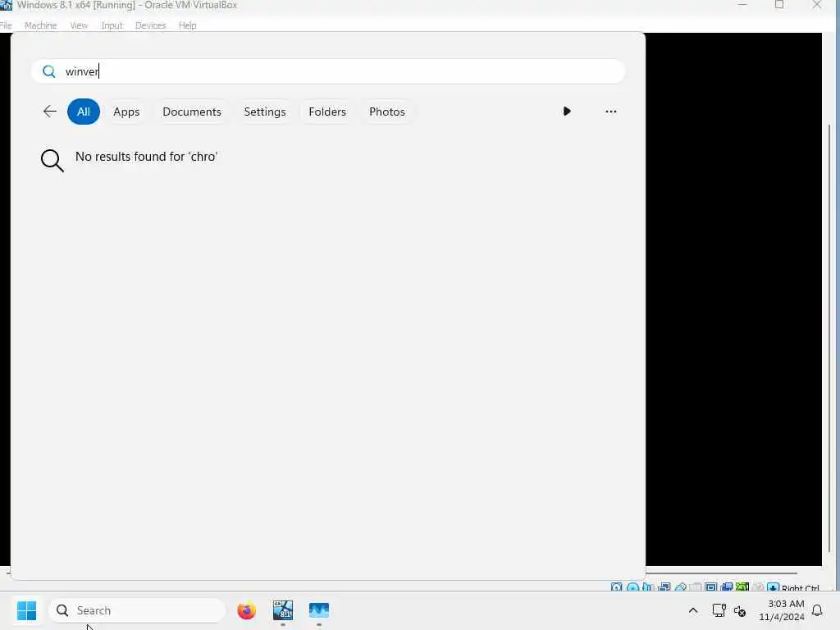Click the VirtualBox optical disk status icon

click(x=632, y=587)
